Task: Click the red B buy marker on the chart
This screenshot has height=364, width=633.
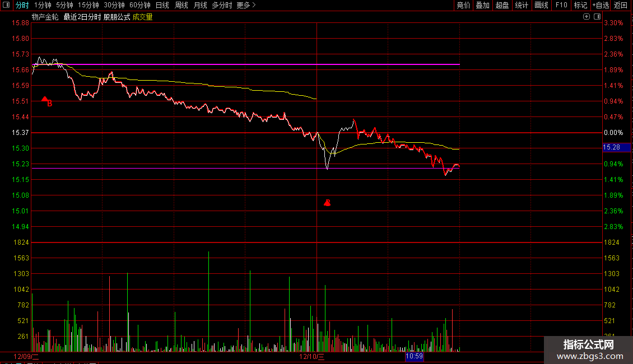Action: pos(47,101)
